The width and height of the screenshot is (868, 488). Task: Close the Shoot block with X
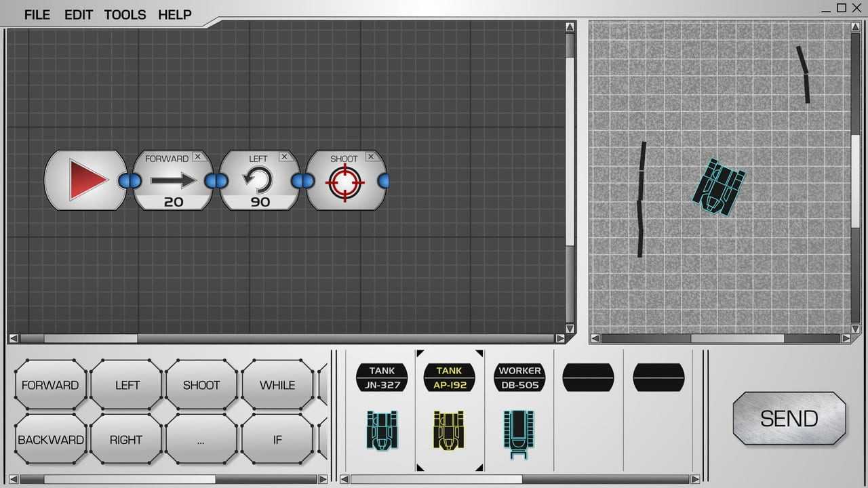371,157
